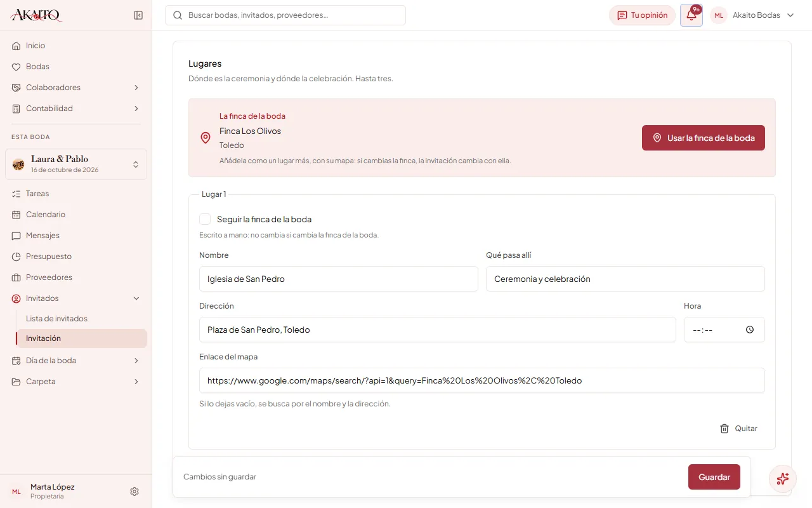Image resolution: width=812 pixels, height=508 pixels.
Task: Open the Tu opinión feedback button
Action: click(642, 15)
